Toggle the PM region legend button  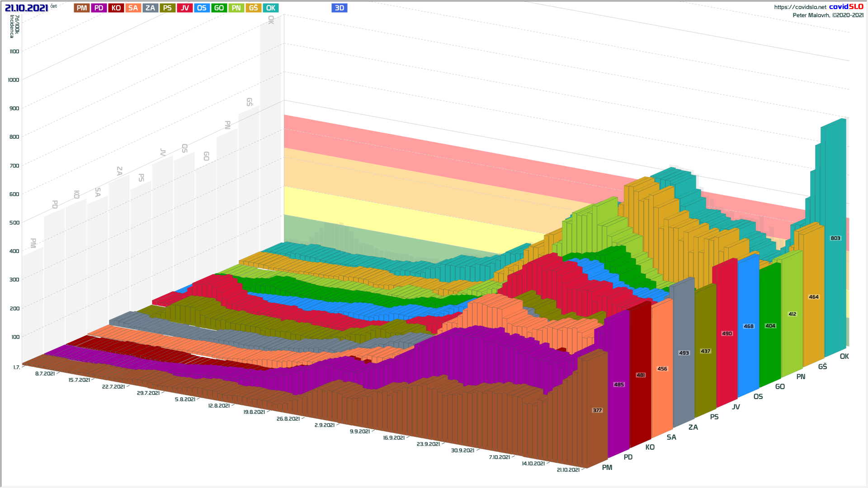pos(82,8)
